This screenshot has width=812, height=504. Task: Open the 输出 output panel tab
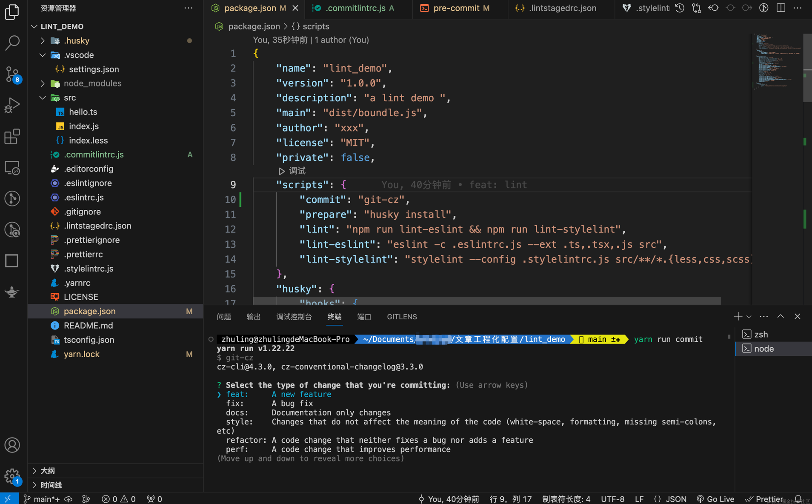(254, 317)
